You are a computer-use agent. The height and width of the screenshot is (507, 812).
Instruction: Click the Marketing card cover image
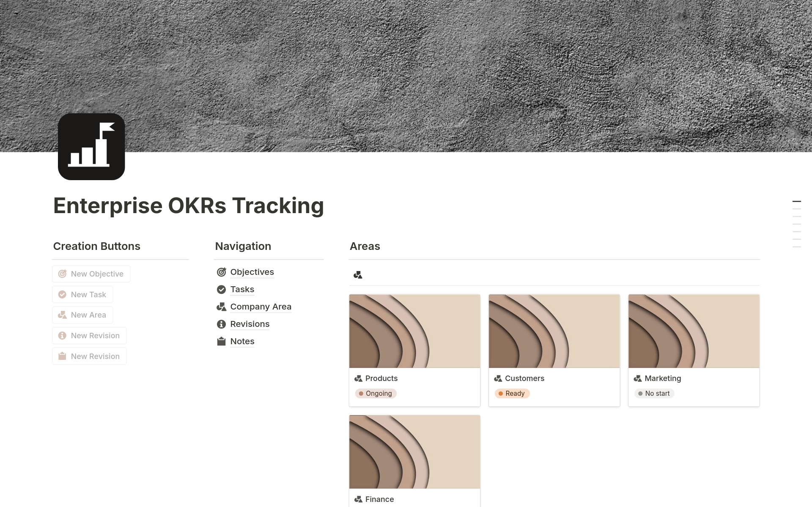coord(694,331)
